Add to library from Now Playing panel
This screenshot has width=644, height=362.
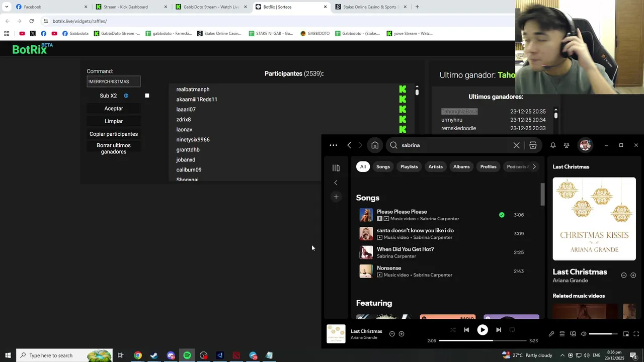(x=633, y=275)
